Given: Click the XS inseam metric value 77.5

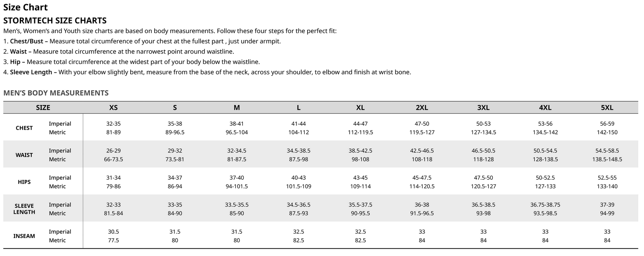Looking at the screenshot, I should pyautogui.click(x=113, y=240).
